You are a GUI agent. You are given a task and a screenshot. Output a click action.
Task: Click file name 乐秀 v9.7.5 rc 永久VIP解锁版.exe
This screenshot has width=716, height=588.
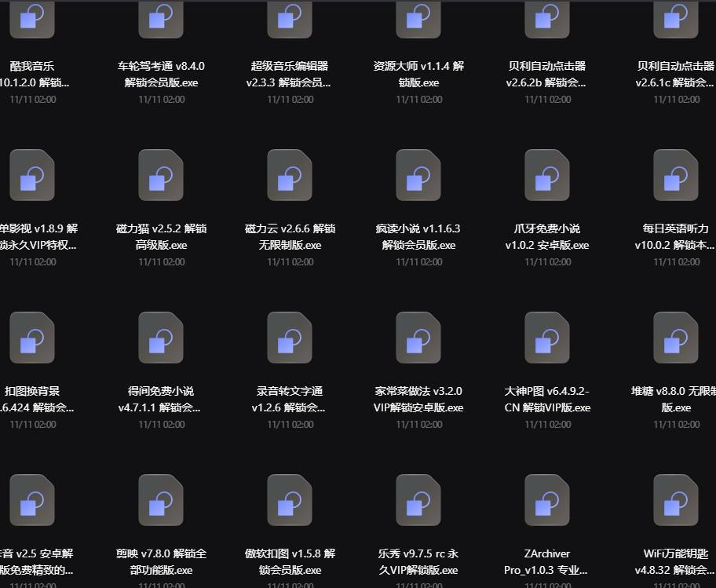click(x=418, y=562)
